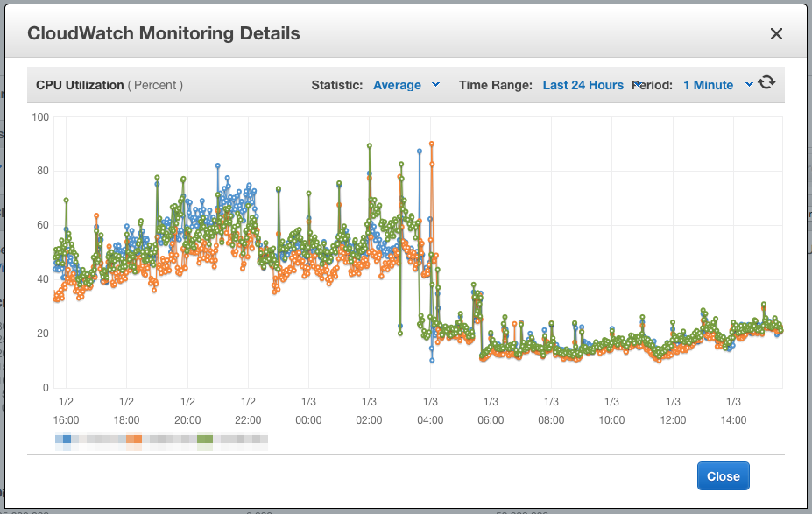Click the 16:00 time axis label
This screenshot has height=514, width=812.
pos(66,420)
